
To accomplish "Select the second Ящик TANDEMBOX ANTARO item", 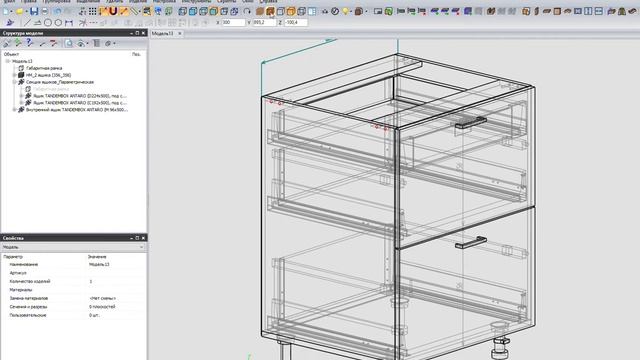I will pos(80,103).
